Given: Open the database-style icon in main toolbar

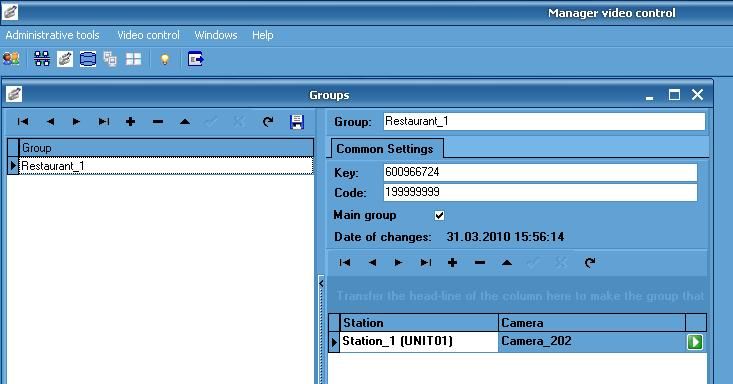Looking at the screenshot, I should (88, 59).
